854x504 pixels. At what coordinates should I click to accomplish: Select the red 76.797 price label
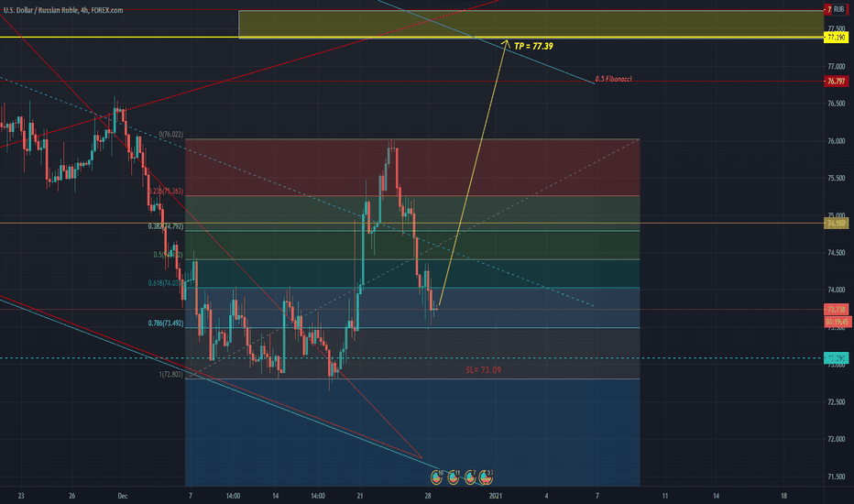tap(836, 82)
